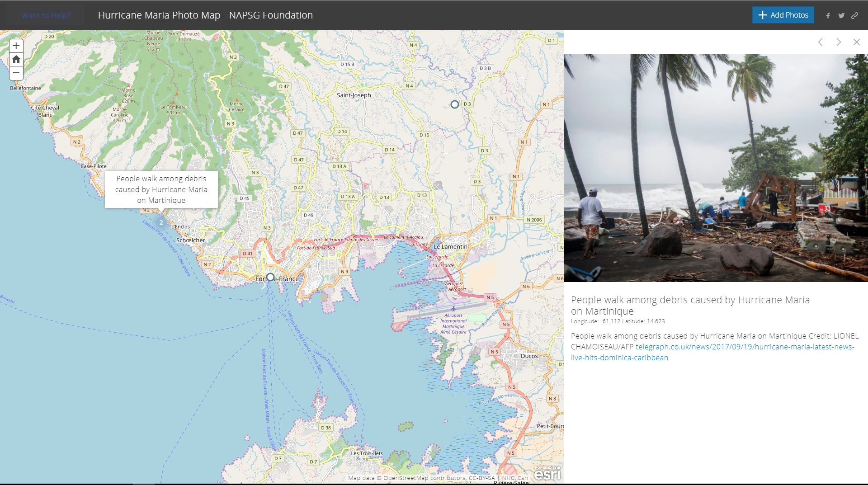Share map on Twitter

841,15
